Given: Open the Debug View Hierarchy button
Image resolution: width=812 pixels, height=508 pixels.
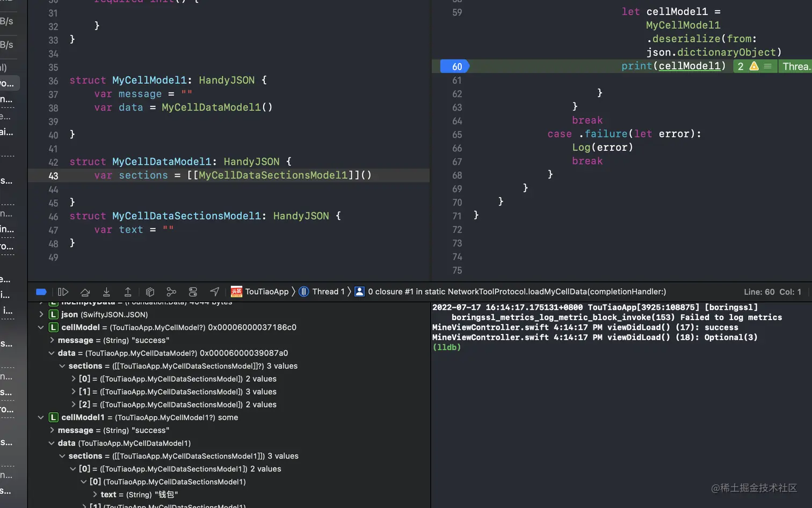Looking at the screenshot, I should (x=150, y=292).
